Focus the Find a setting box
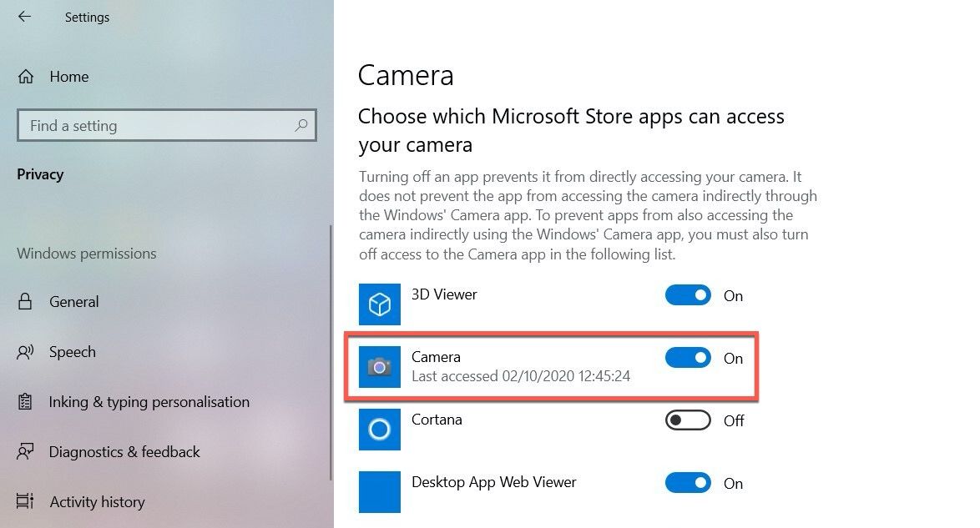 154,126
